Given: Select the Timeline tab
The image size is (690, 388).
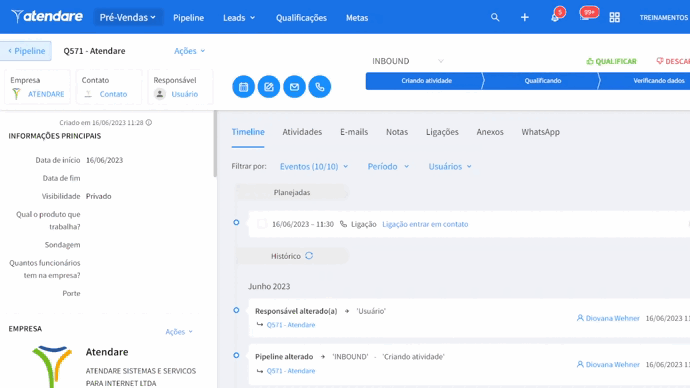Looking at the screenshot, I should (248, 132).
